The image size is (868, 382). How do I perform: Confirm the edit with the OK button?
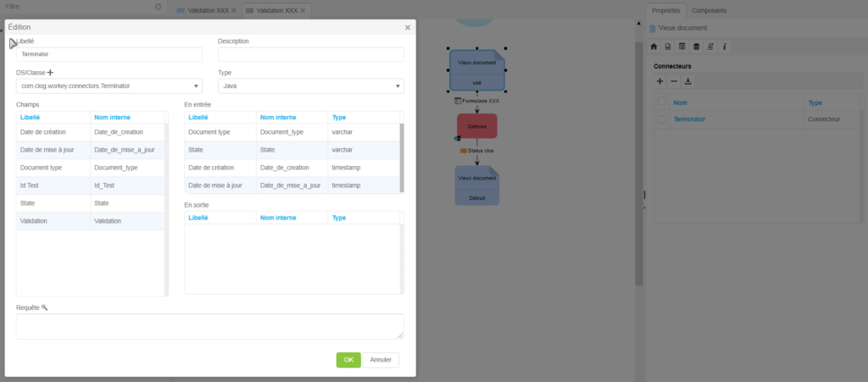[348, 360]
